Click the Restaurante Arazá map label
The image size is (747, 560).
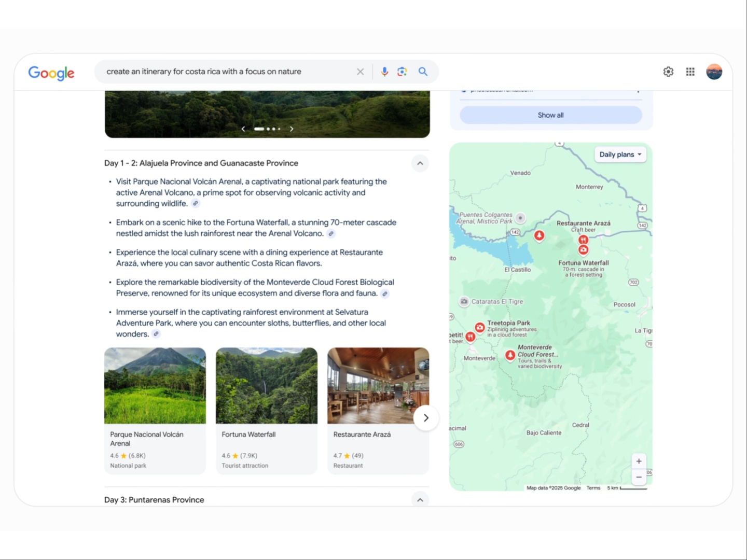click(584, 223)
